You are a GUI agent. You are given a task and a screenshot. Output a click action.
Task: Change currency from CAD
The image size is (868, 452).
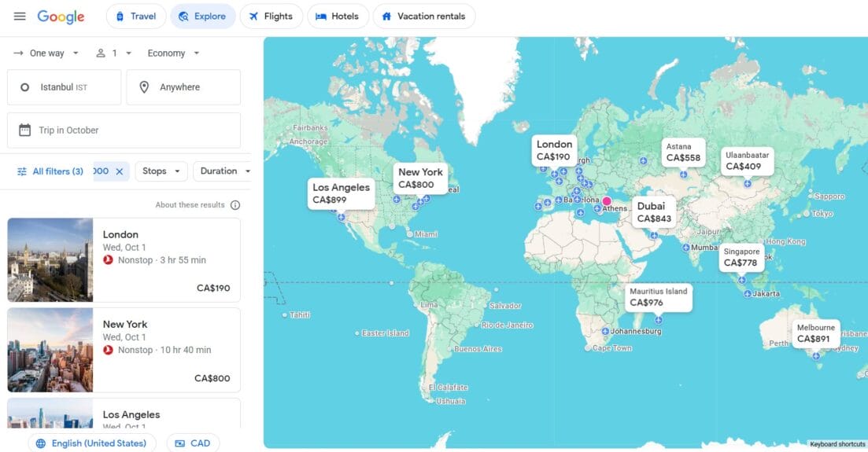pyautogui.click(x=193, y=443)
